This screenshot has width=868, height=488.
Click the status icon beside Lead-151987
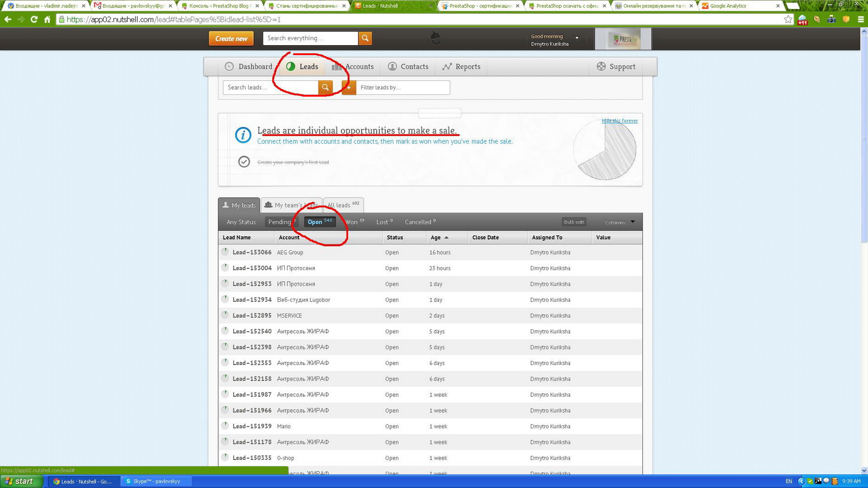tap(225, 394)
